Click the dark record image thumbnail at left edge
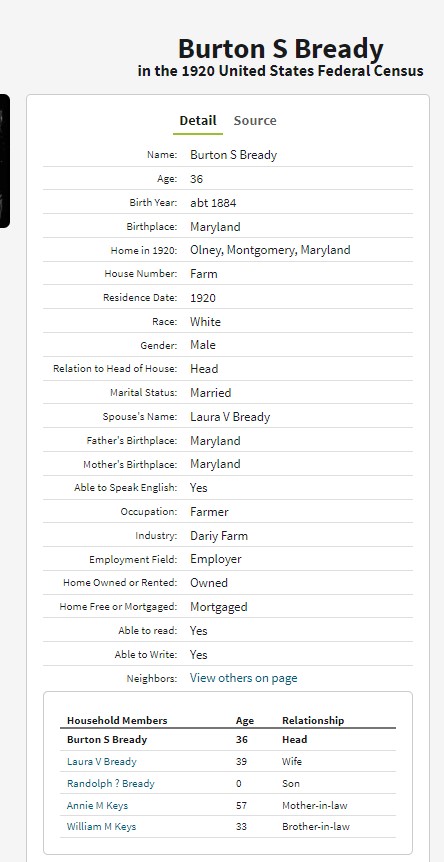Image resolution: width=444 pixels, height=862 pixels. point(4,161)
